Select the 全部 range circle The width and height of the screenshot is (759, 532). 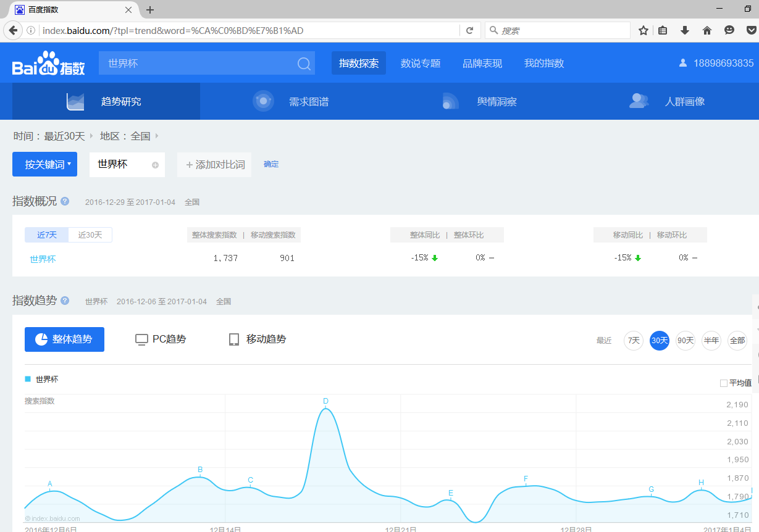(x=737, y=340)
